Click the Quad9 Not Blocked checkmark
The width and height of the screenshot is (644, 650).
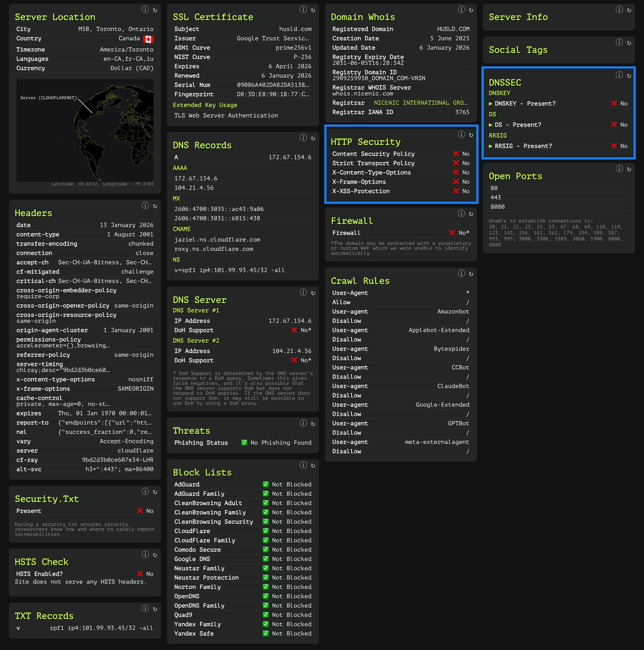[x=265, y=615]
